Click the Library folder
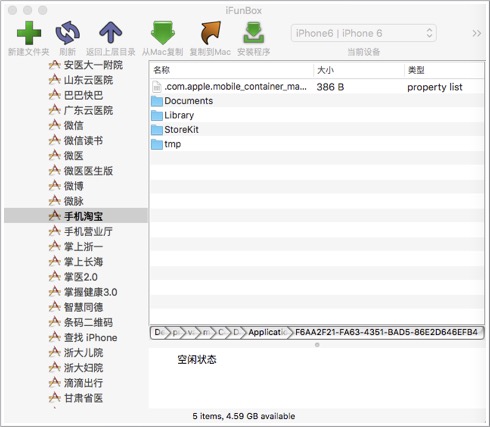490x427 pixels. (x=179, y=115)
